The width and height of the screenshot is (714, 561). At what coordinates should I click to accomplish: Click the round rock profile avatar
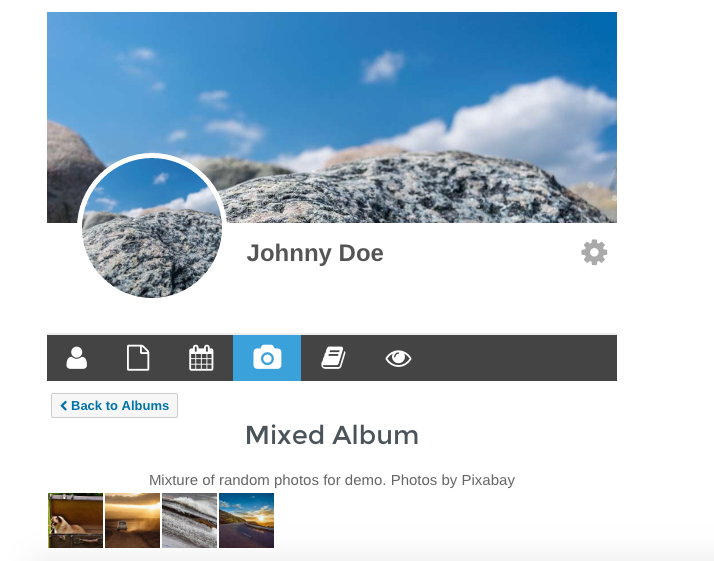(152, 226)
